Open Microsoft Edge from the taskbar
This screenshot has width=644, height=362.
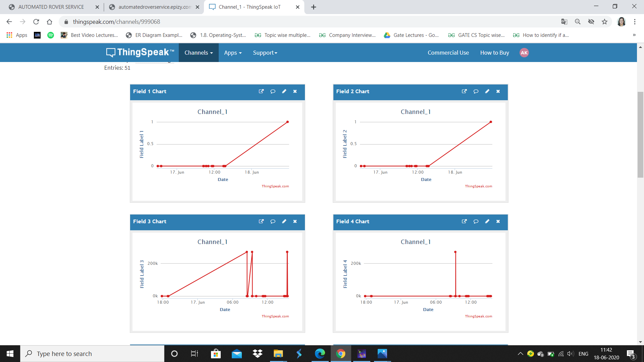(320, 354)
